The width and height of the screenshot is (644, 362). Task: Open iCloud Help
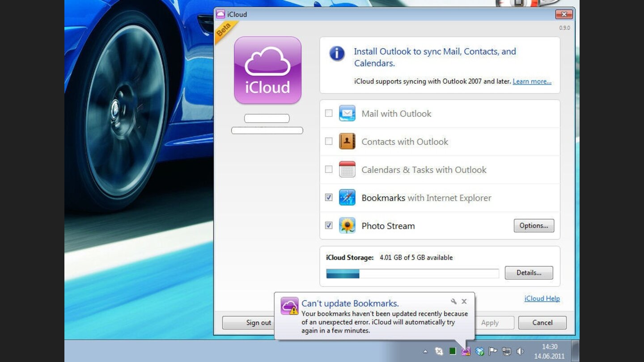tap(542, 299)
